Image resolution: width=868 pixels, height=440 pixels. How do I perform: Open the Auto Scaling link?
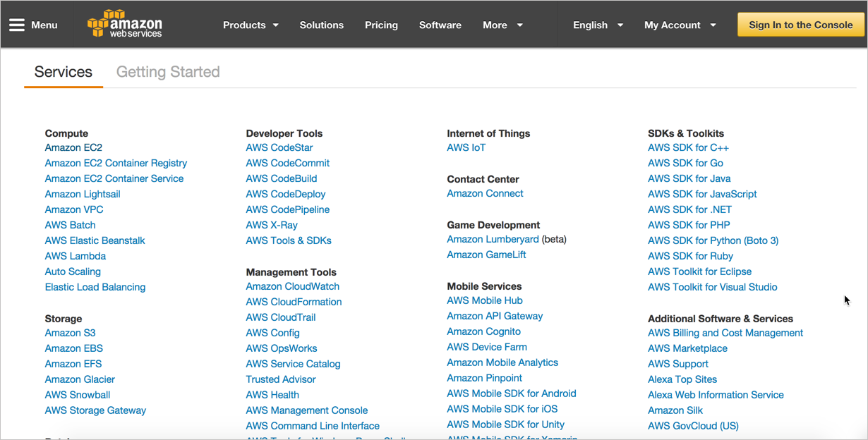73,271
